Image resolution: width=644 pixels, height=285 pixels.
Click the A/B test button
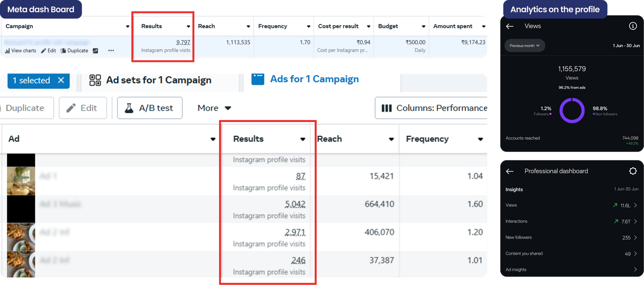tap(150, 108)
